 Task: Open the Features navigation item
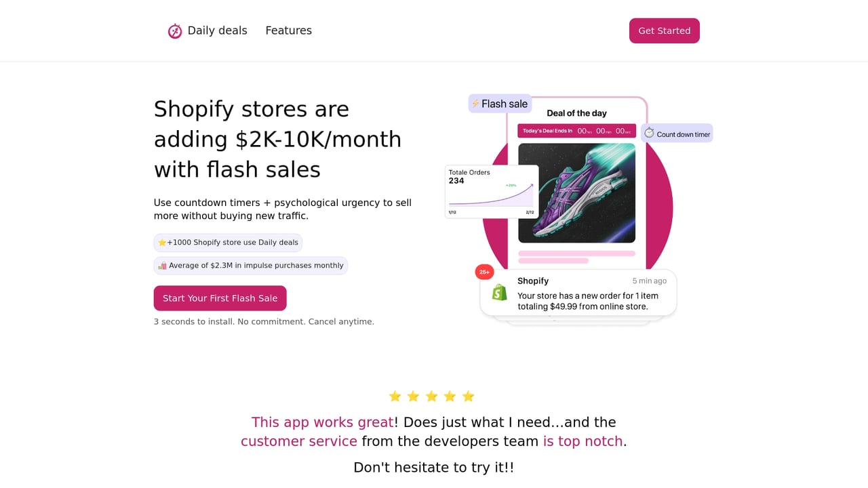pyautogui.click(x=288, y=30)
